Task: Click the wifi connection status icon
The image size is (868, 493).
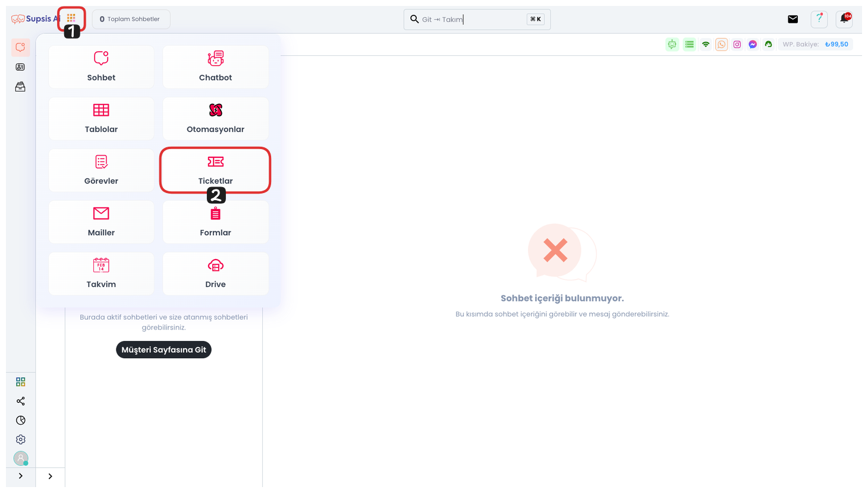Action: pos(706,45)
